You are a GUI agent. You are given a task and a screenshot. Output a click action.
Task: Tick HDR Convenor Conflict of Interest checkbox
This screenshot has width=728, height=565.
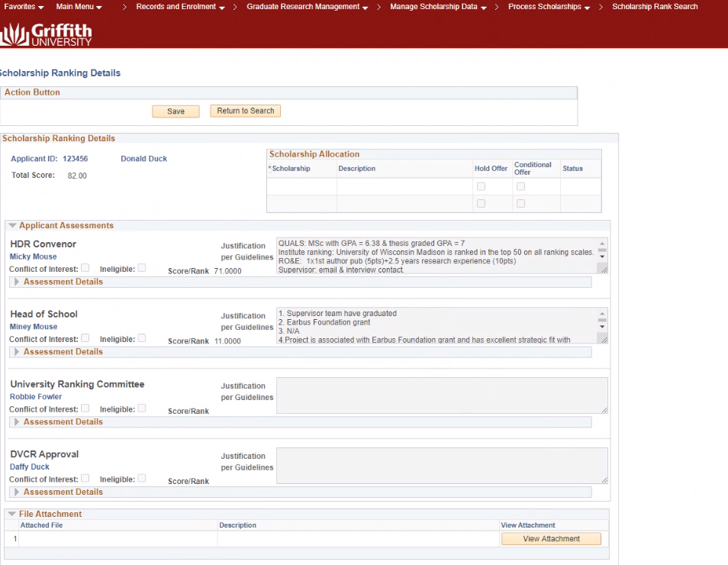click(85, 268)
